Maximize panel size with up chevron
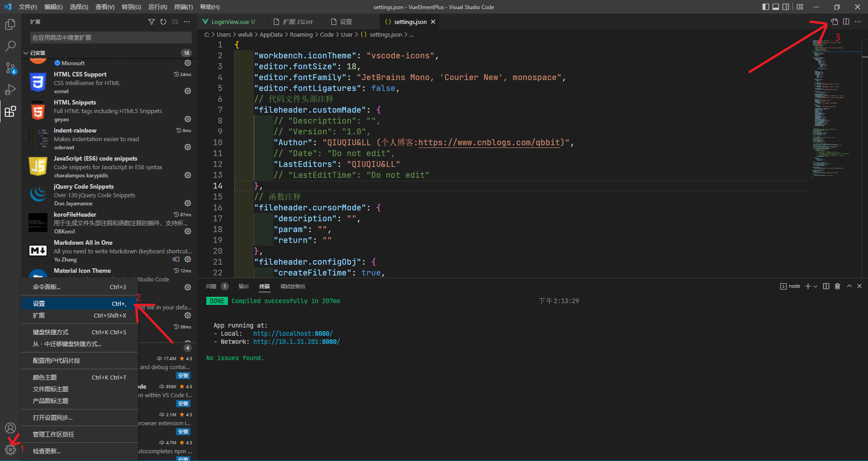This screenshot has height=461, width=868. [849, 286]
